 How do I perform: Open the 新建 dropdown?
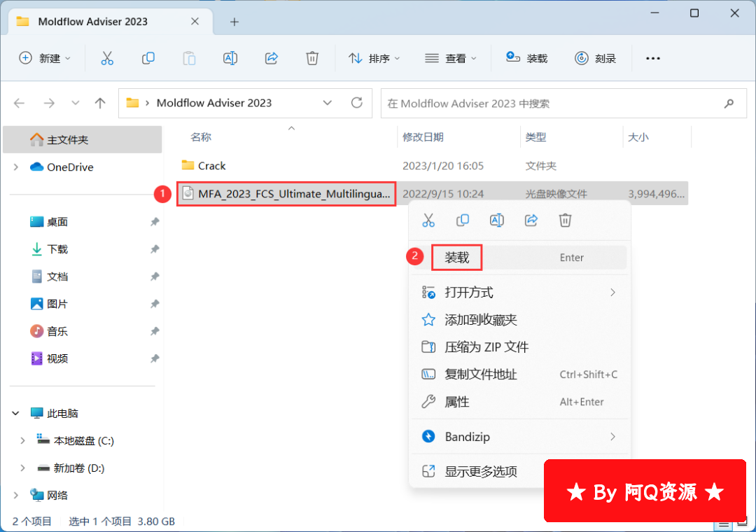(45, 58)
